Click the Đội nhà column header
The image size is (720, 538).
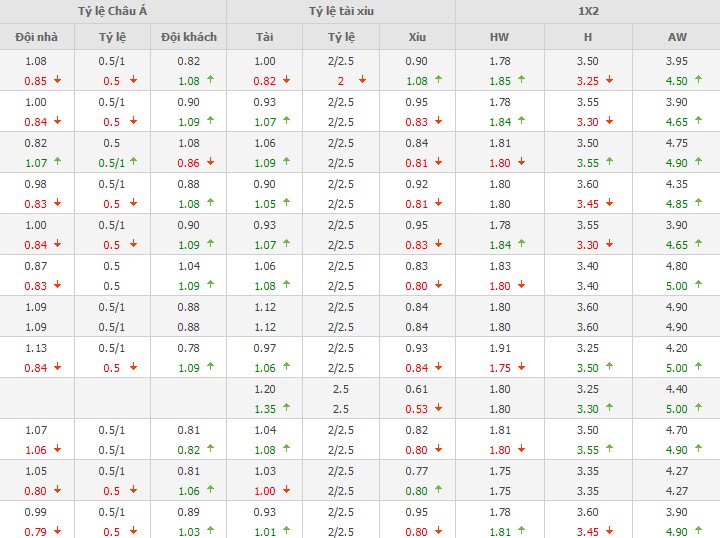click(x=36, y=37)
